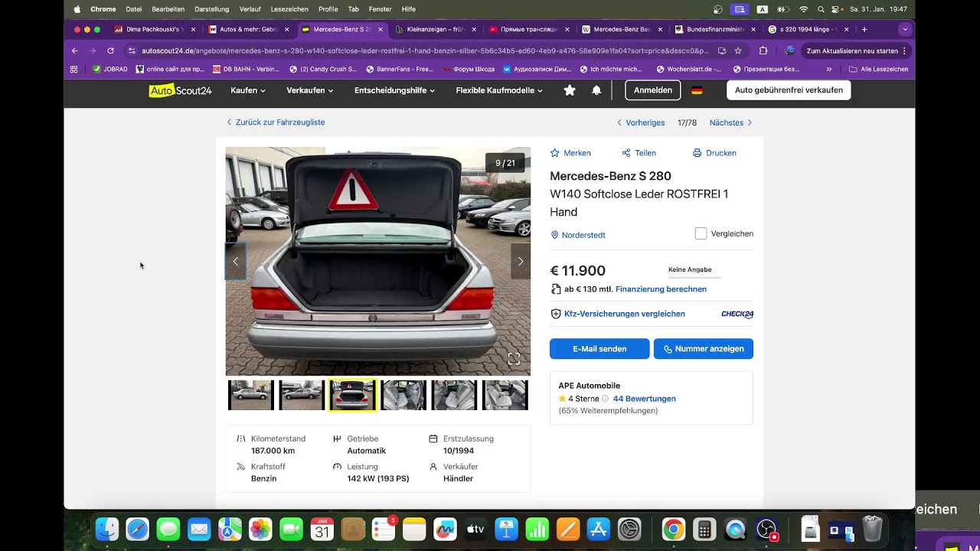The height and width of the screenshot is (551, 980).
Task: Open Chrome apps grid in bookmarks bar
Action: (73, 69)
